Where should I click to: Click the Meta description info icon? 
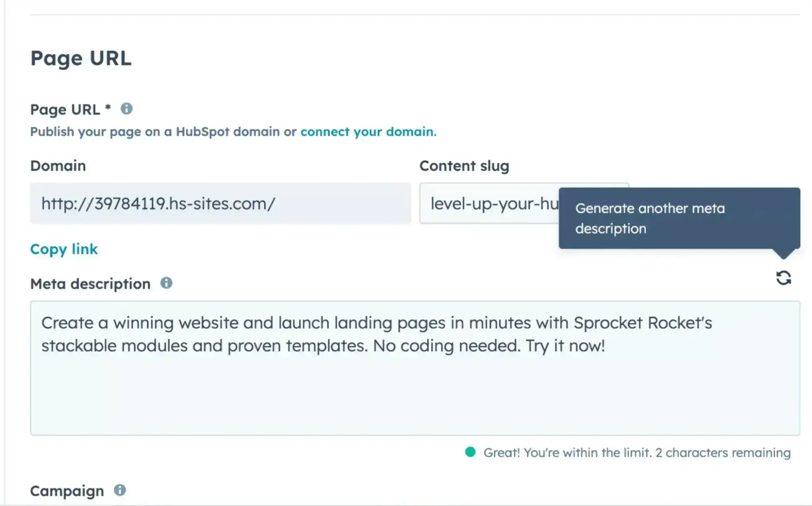[167, 283]
